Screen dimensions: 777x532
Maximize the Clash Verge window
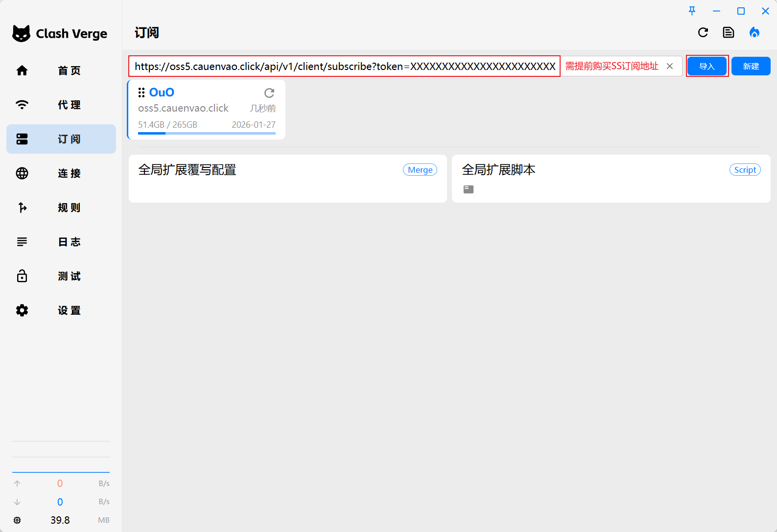[x=741, y=11]
